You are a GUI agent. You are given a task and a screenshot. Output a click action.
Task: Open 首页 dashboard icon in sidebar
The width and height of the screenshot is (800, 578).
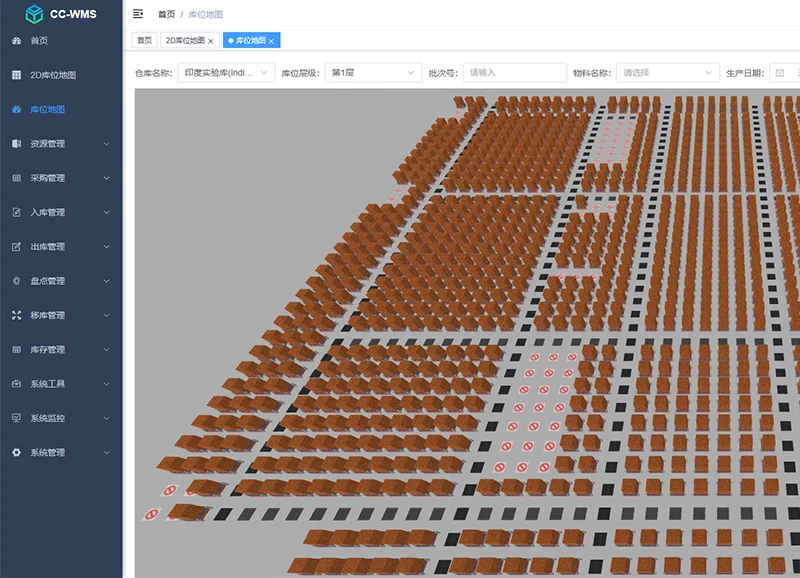[x=16, y=40]
